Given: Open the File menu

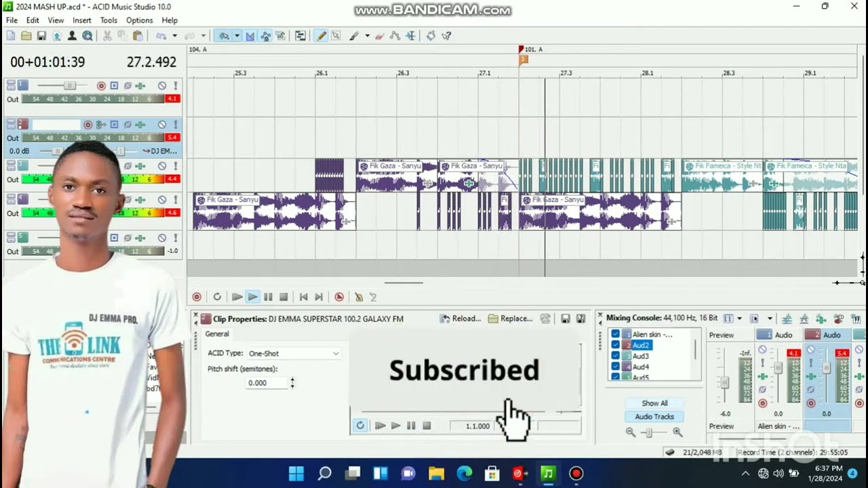Looking at the screenshot, I should click(12, 20).
